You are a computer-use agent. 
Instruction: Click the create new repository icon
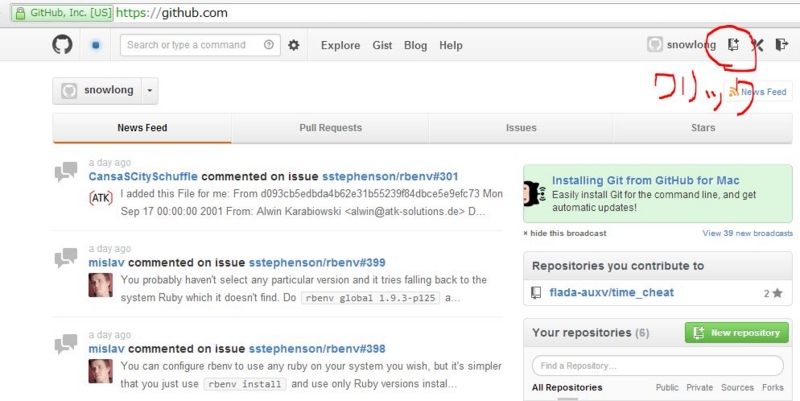point(733,45)
